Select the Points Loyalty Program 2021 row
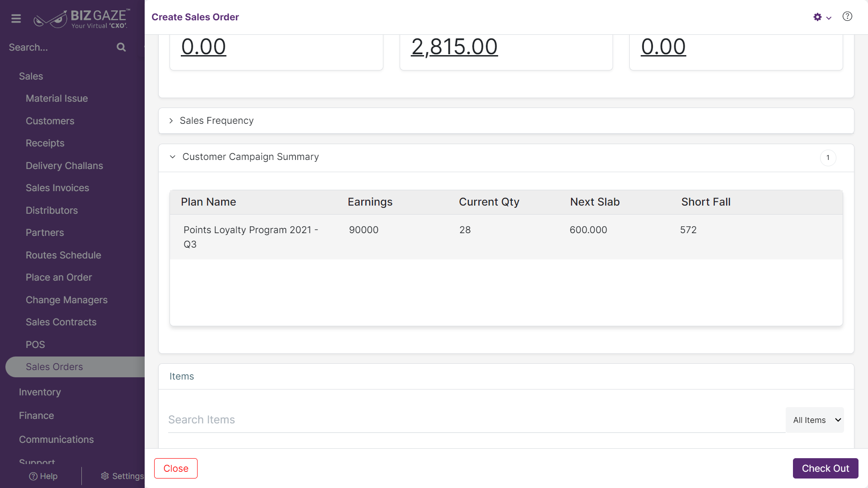This screenshot has width=868, height=488. click(x=506, y=237)
